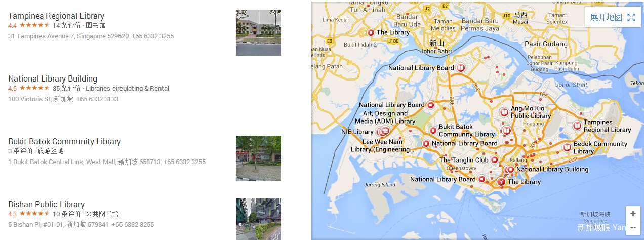Open the National Library Building result
This screenshot has height=240, width=644.
(53, 78)
